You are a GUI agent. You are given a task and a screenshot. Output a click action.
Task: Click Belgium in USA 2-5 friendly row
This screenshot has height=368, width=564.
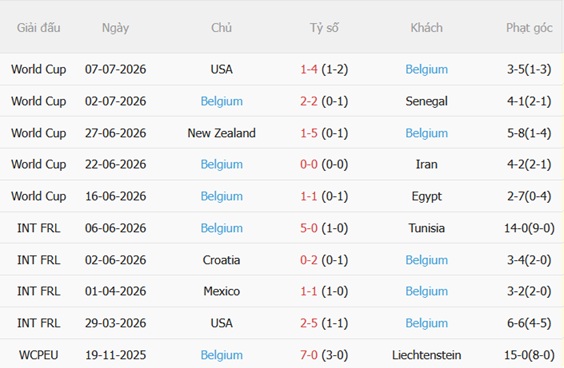(426, 323)
